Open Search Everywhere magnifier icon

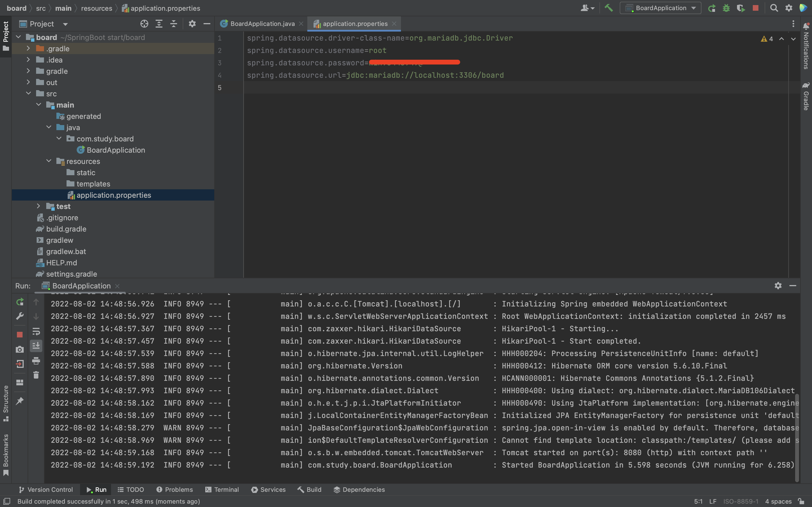pyautogui.click(x=774, y=8)
